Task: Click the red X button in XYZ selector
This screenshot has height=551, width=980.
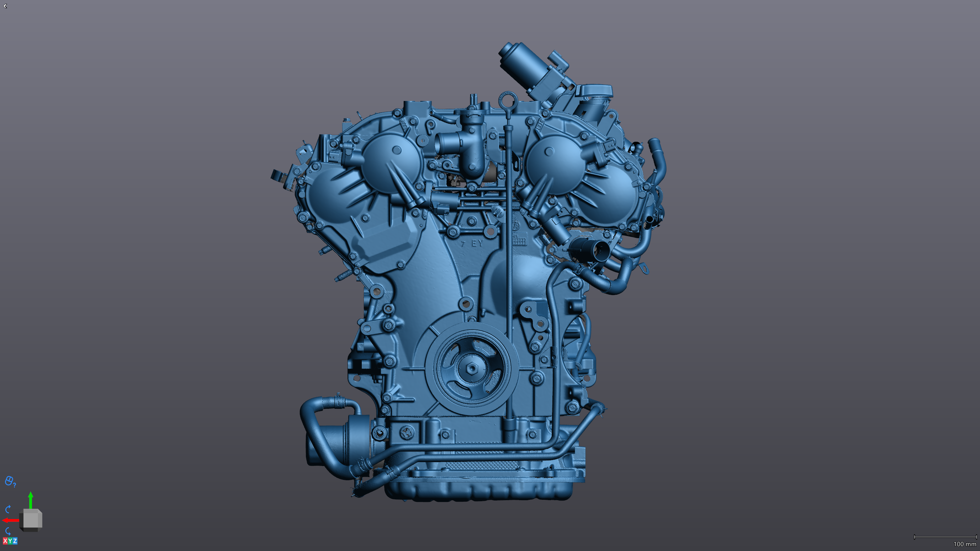Action: pos(5,541)
